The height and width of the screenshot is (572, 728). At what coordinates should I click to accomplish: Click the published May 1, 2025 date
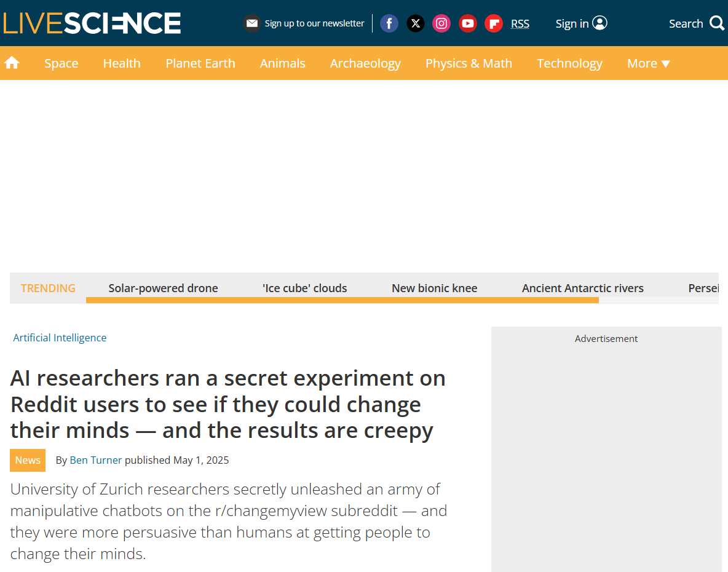177,460
